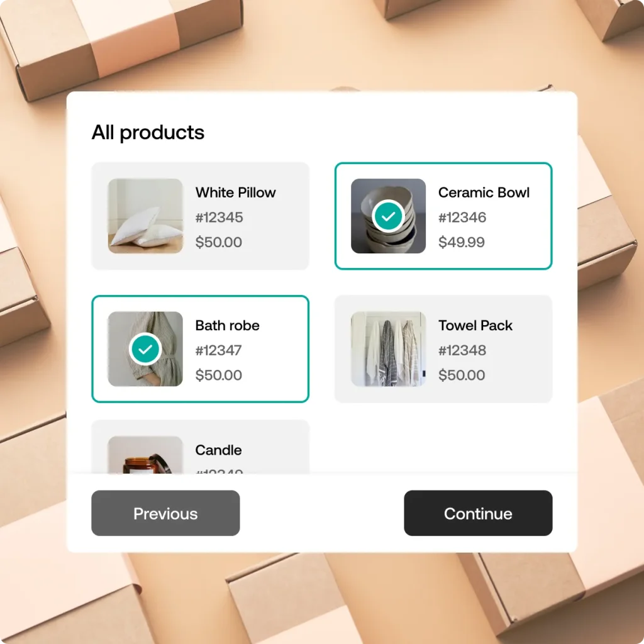Image resolution: width=644 pixels, height=644 pixels.
Task: Select the White Pillow product card
Action: [x=200, y=216]
